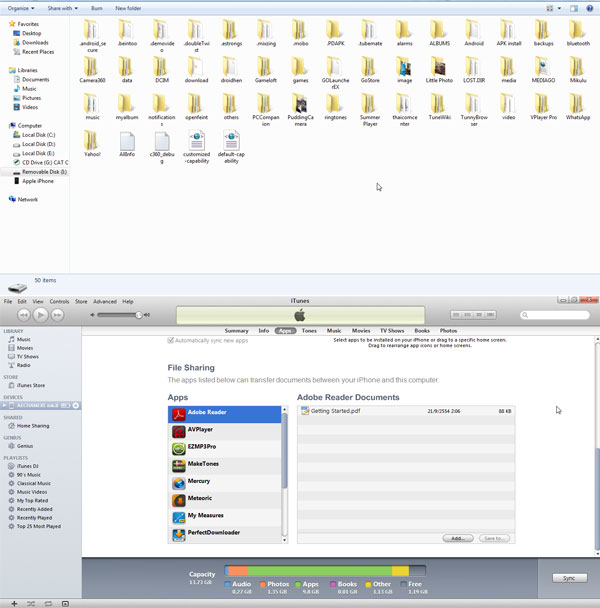
Task: Open the Advanced menu in iTunes
Action: tap(105, 301)
